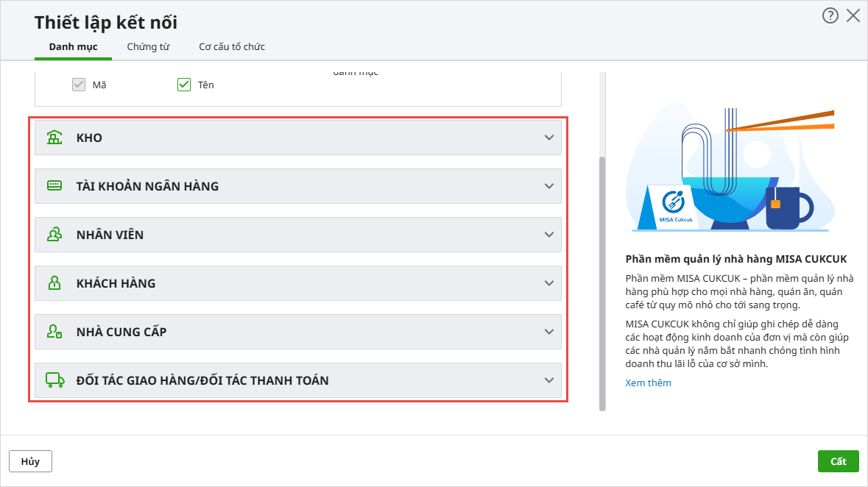
Task: Toggle the Mã checkbox
Action: tap(79, 85)
